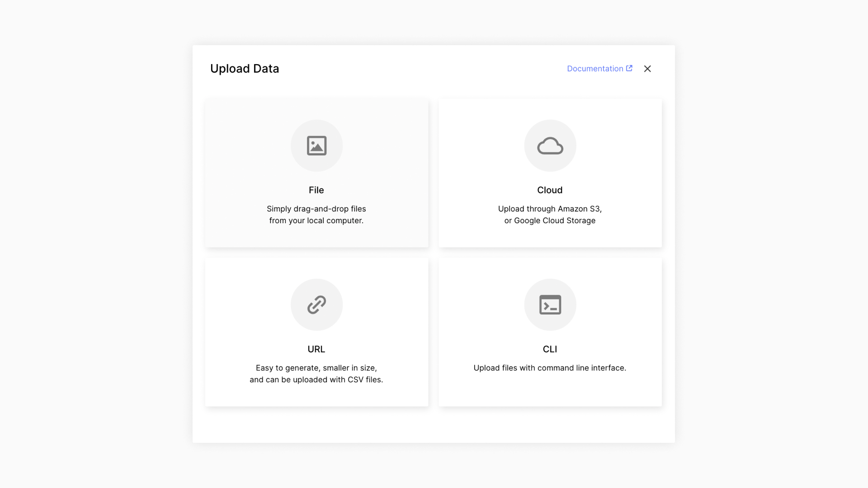Select the Cloud upload heading

pyautogui.click(x=550, y=190)
